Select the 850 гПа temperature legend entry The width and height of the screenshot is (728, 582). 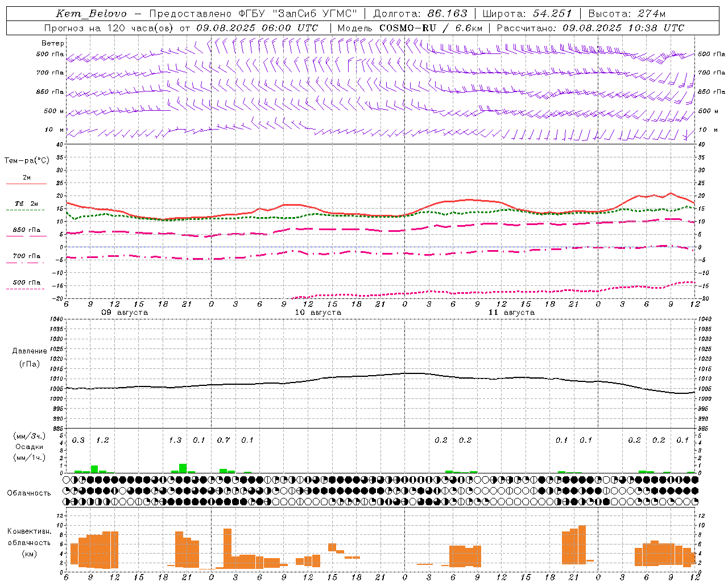tap(26, 230)
